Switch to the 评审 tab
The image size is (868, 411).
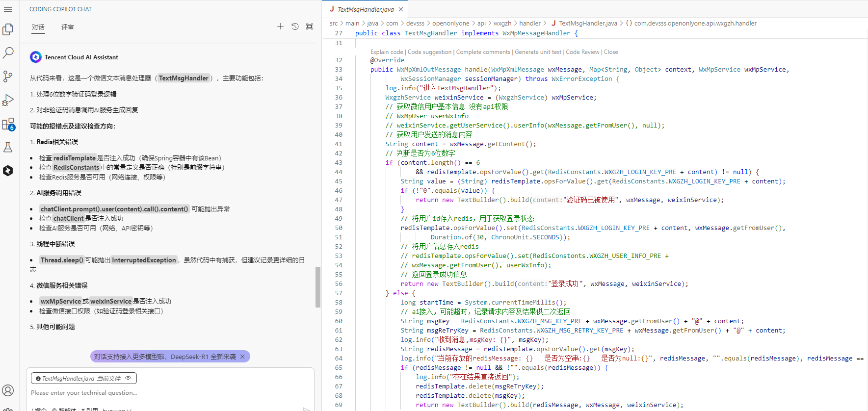point(68,27)
